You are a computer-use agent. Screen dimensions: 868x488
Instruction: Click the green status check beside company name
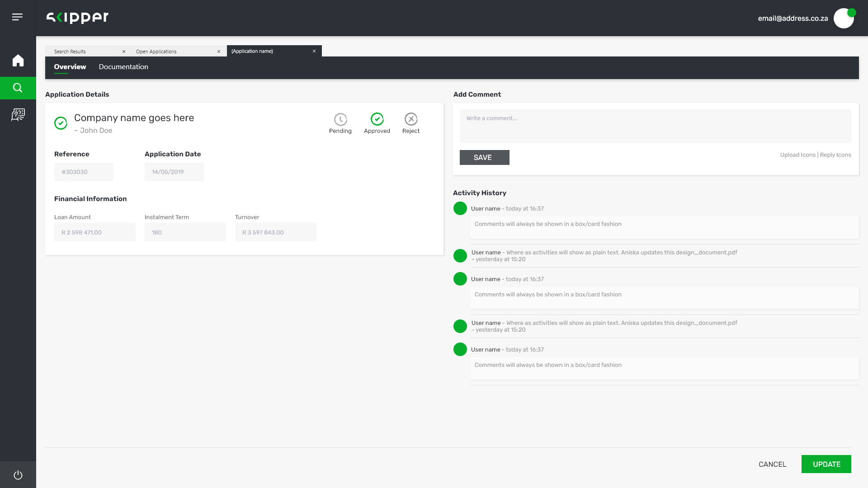61,123
